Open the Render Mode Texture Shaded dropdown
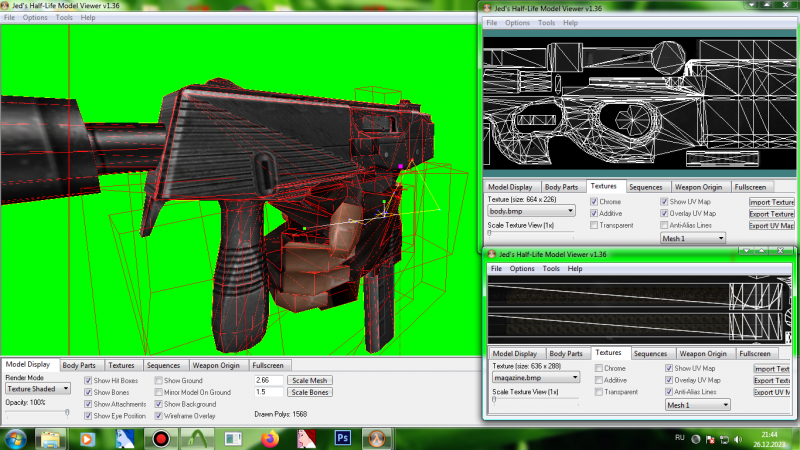 pyautogui.click(x=38, y=389)
